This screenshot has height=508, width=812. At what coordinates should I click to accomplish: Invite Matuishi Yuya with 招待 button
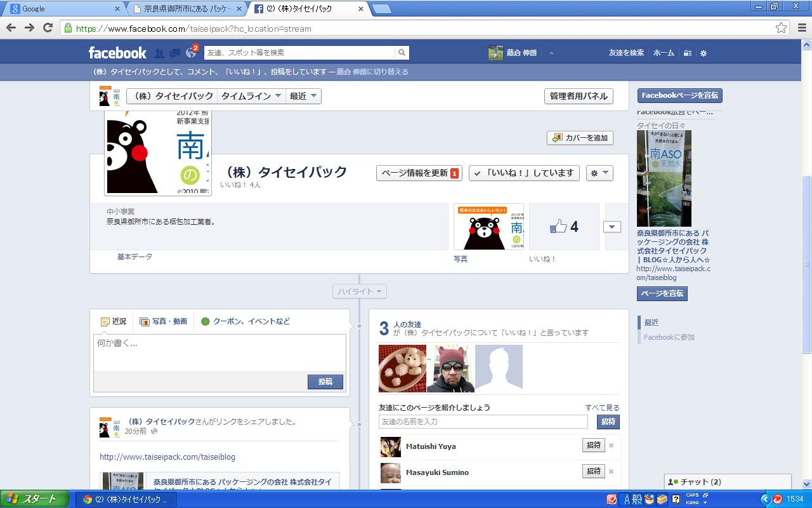coord(594,446)
